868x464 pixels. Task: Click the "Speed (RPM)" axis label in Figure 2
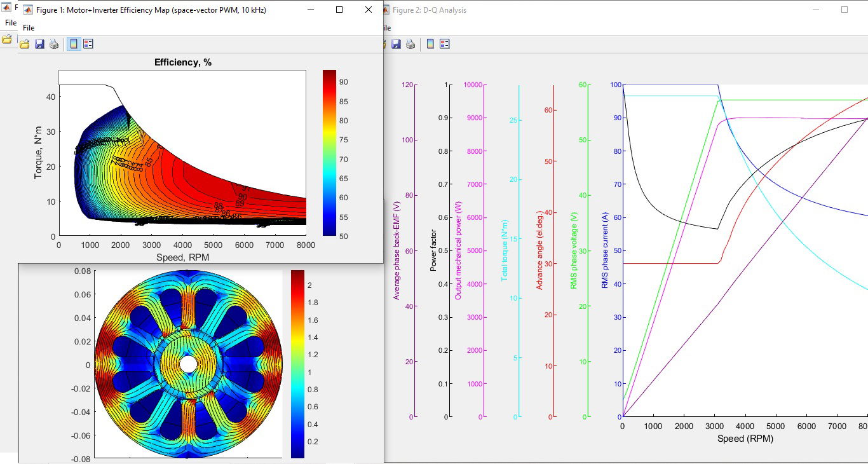[x=745, y=439]
